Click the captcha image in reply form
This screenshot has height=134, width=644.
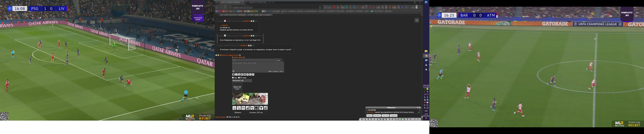(x=250, y=99)
